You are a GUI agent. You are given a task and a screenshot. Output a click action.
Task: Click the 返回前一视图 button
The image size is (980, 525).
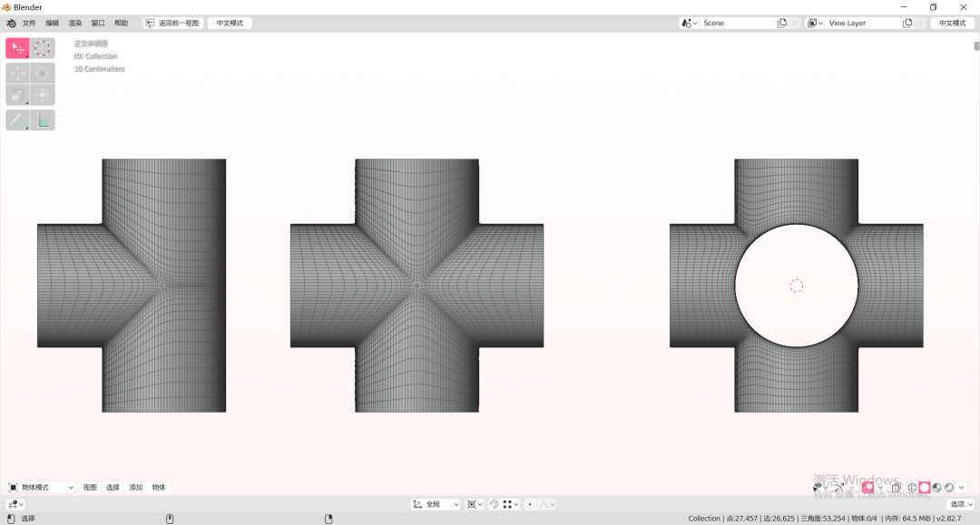coord(172,23)
